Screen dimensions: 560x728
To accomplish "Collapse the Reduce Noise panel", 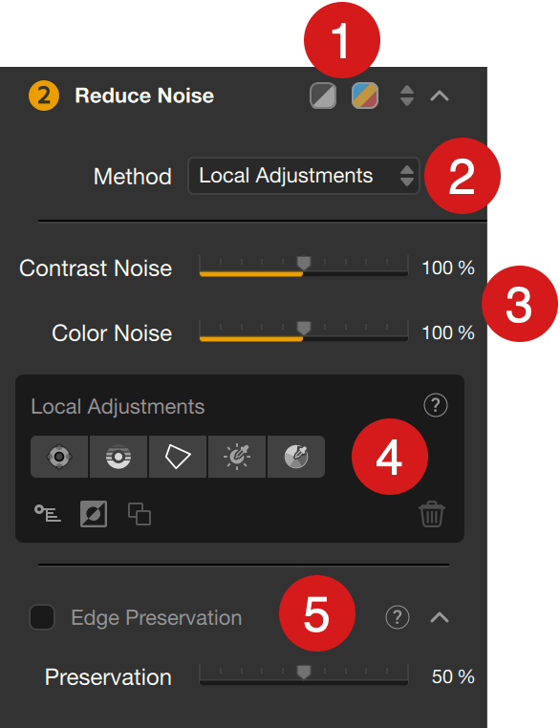I will click(440, 96).
